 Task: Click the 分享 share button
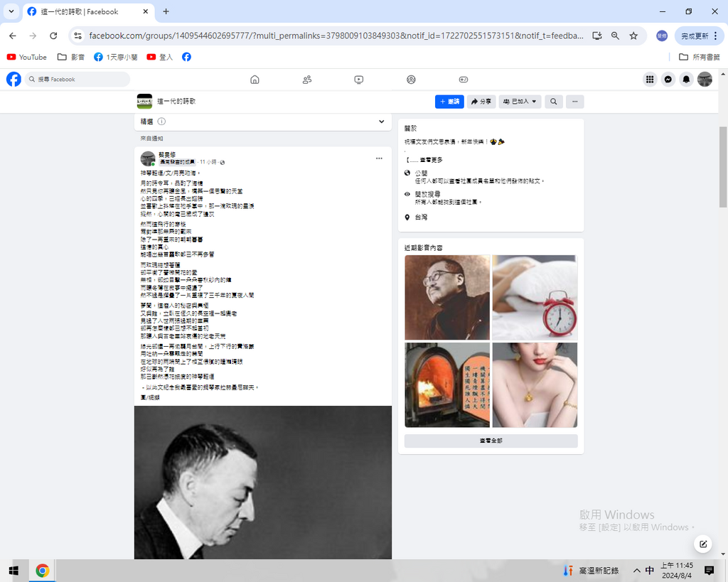pyautogui.click(x=481, y=102)
